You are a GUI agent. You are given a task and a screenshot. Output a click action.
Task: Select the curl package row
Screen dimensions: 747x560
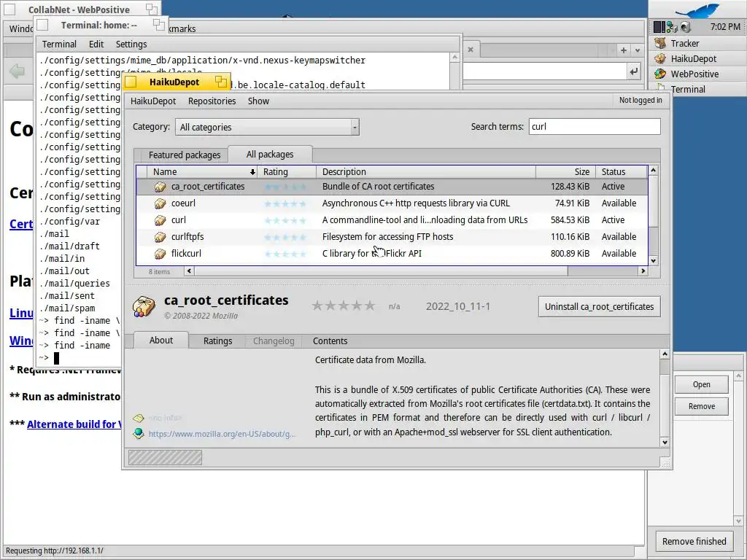(392, 220)
